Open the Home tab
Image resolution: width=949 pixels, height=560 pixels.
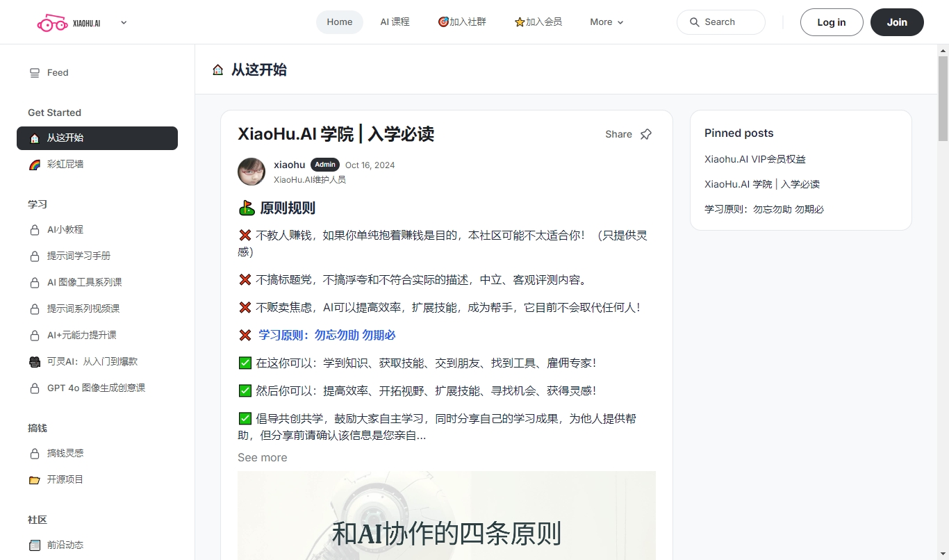340,22
